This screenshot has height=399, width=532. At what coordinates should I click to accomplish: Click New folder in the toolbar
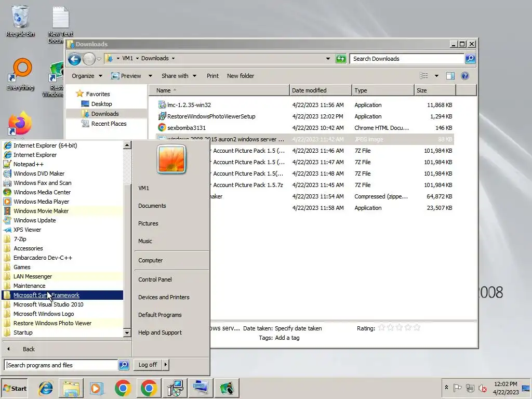coord(241,76)
